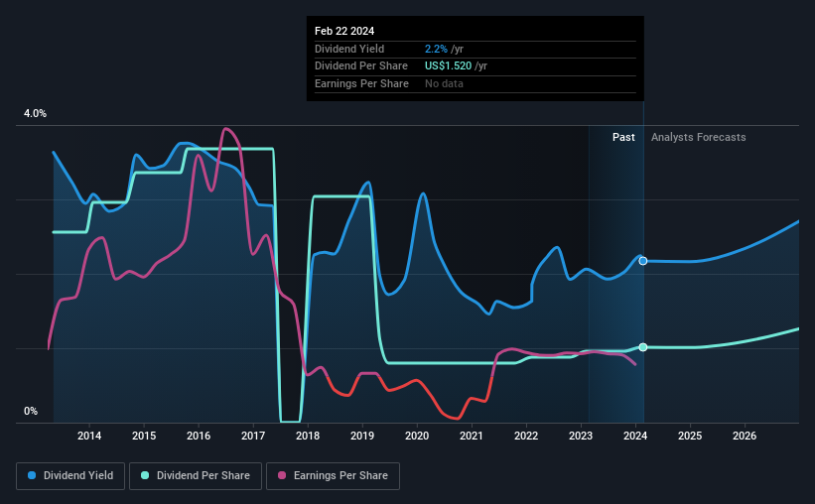Click the blue Dividend Yield legend dot
815x504 pixels.
(32, 475)
